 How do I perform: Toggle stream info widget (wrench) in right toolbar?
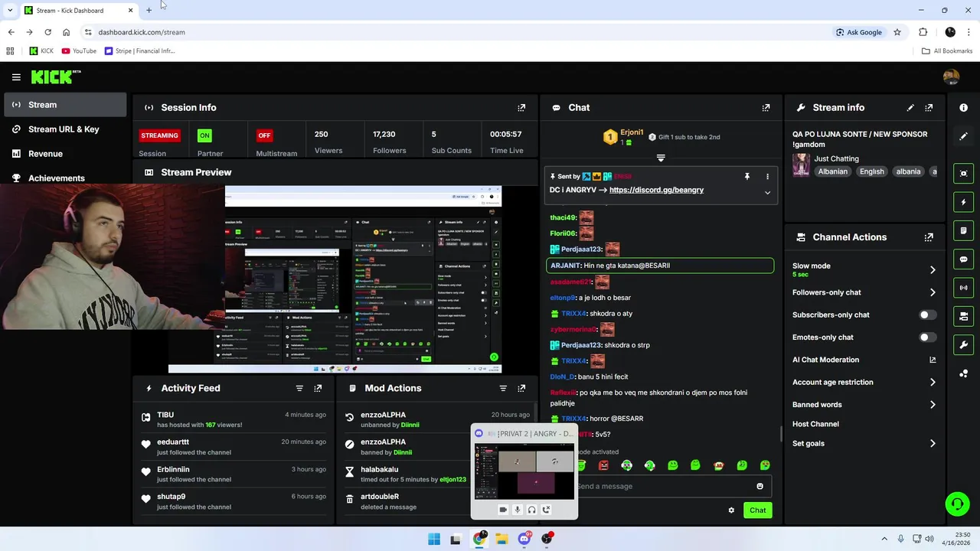(963, 344)
